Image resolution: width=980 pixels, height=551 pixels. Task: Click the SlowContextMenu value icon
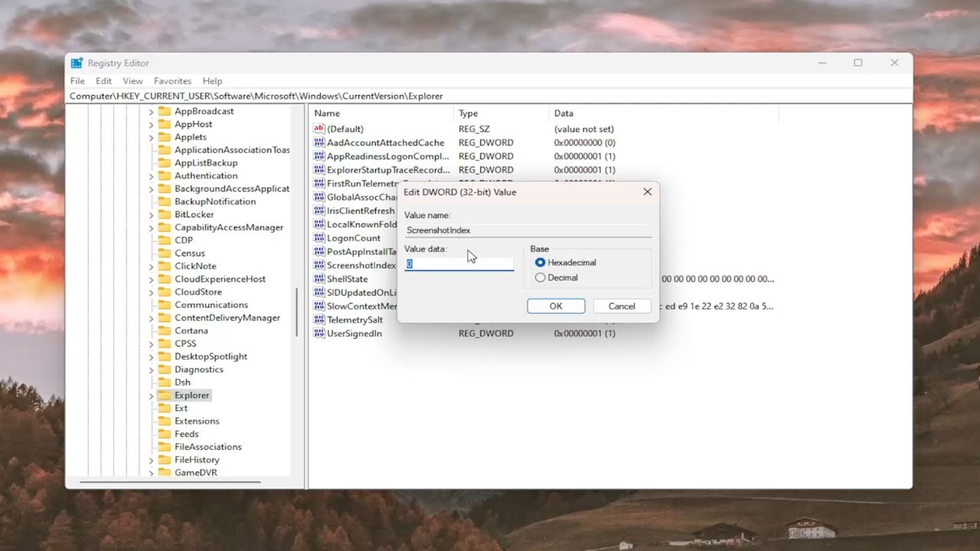pyautogui.click(x=319, y=306)
